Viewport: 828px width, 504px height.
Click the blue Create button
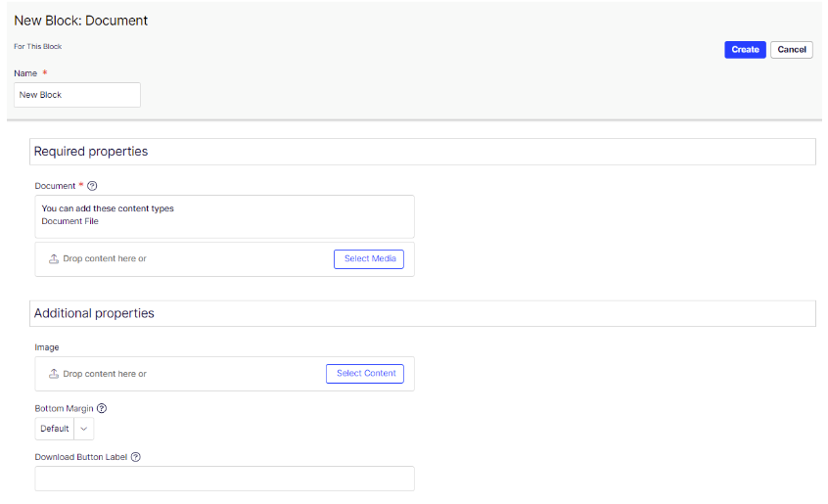click(x=745, y=50)
